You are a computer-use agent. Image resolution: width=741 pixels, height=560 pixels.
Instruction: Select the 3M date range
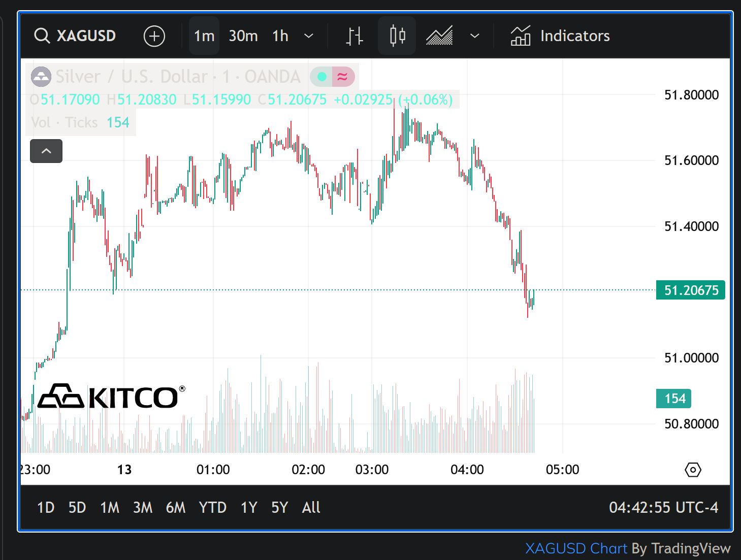coord(143,507)
